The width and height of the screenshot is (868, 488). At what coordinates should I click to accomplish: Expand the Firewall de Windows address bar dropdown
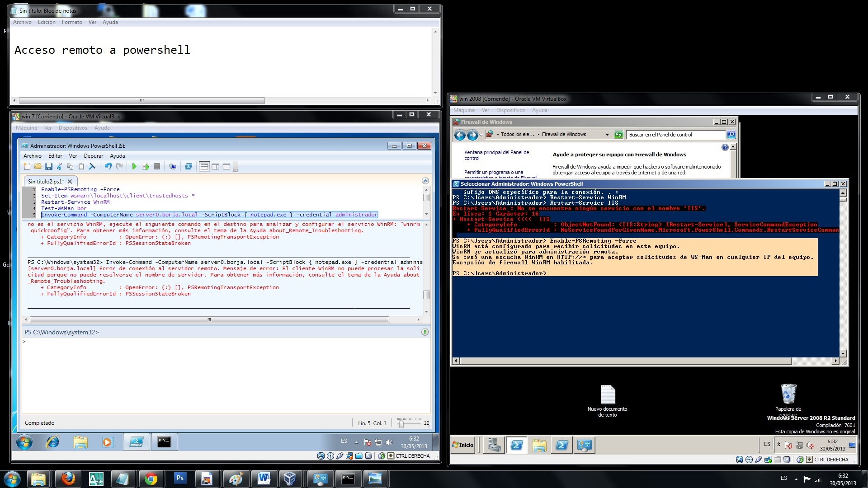[x=607, y=135]
